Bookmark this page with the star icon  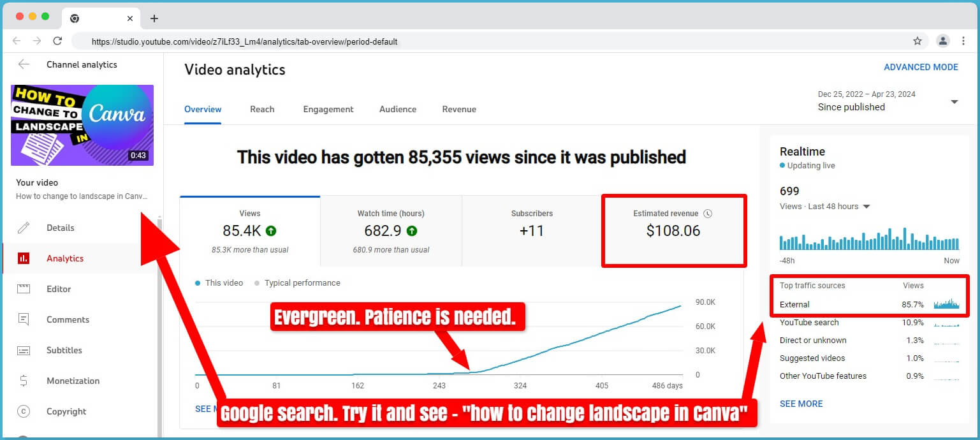(x=918, y=41)
